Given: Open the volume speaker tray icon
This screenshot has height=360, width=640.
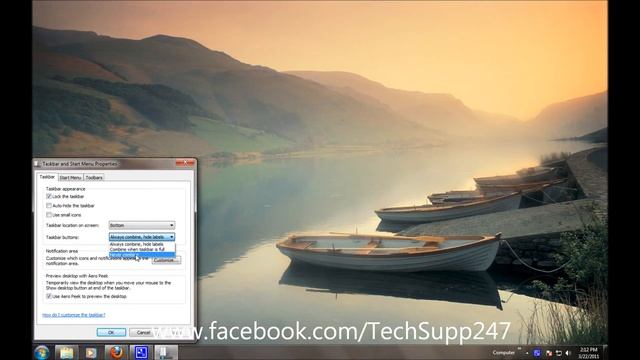Looking at the screenshot, I should pyautogui.click(x=568, y=353).
